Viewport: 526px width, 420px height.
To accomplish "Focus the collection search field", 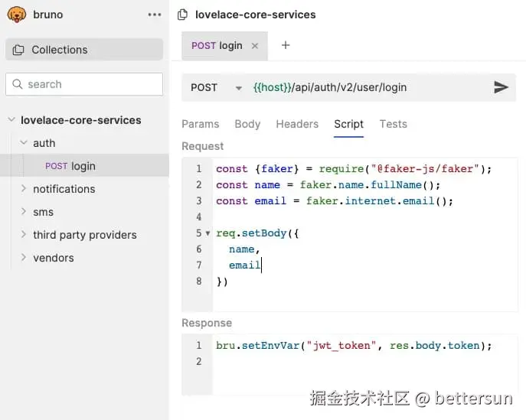I will tap(84, 84).
